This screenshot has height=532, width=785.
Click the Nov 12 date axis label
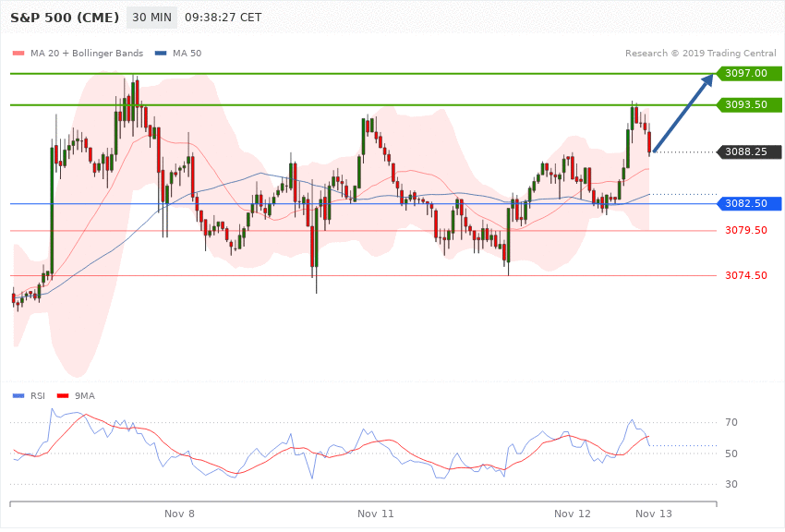573,514
